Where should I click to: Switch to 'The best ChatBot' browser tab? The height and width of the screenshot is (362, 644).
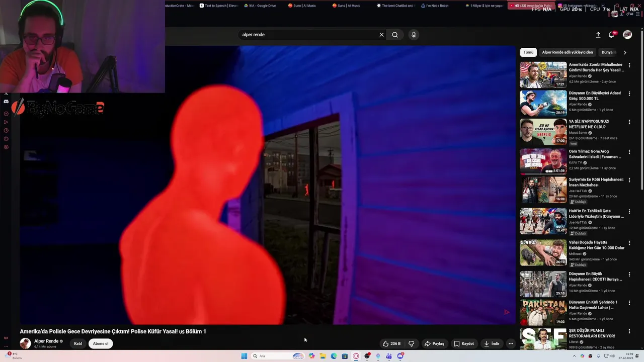coord(395,6)
